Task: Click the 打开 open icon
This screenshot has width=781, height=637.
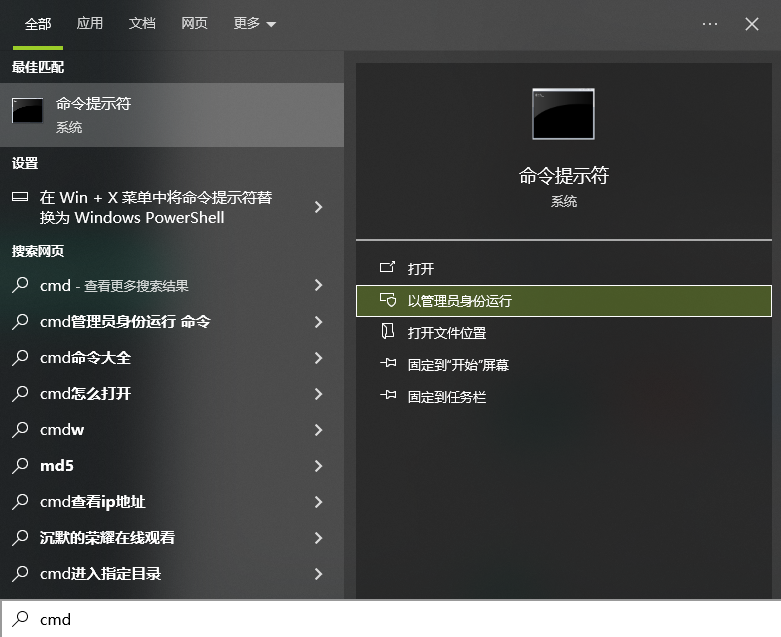Action: tap(387, 268)
